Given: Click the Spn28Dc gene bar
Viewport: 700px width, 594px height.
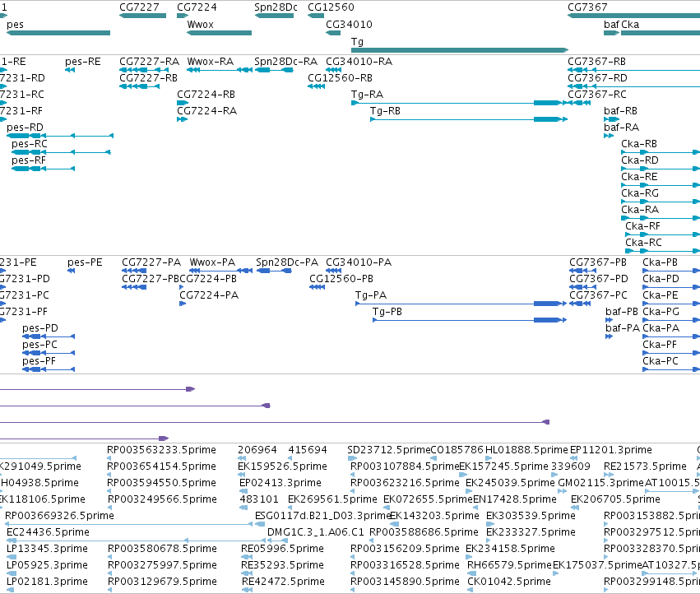Looking at the screenshot, I should (x=274, y=16).
